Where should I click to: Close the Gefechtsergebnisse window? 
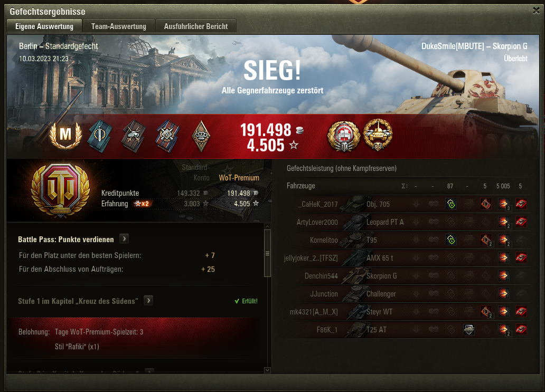tap(537, 11)
